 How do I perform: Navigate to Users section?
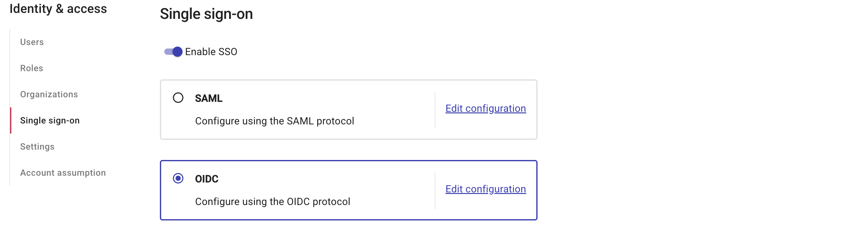click(x=32, y=43)
